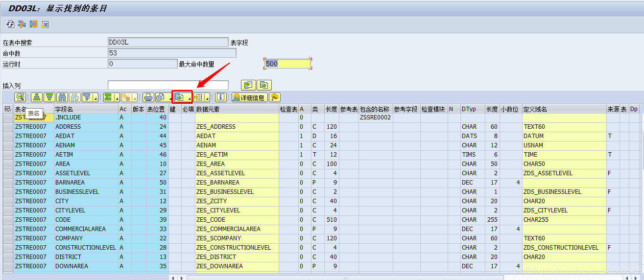Click the Sum (sigma) total icon

(x=109, y=97)
